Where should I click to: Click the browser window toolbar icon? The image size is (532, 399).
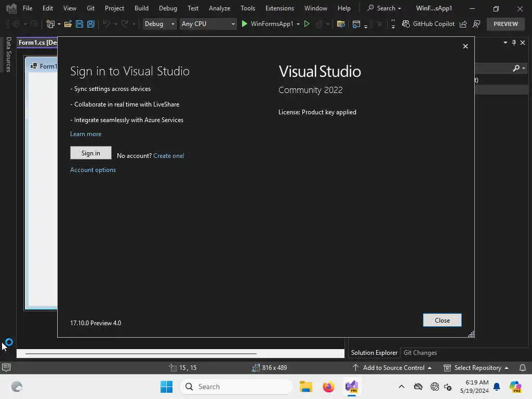(x=356, y=24)
